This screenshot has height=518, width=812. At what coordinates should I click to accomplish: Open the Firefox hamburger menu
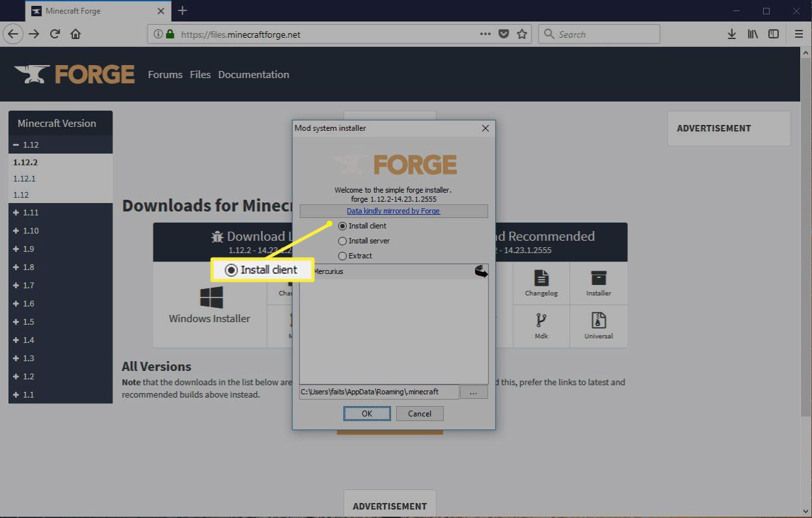click(x=799, y=34)
